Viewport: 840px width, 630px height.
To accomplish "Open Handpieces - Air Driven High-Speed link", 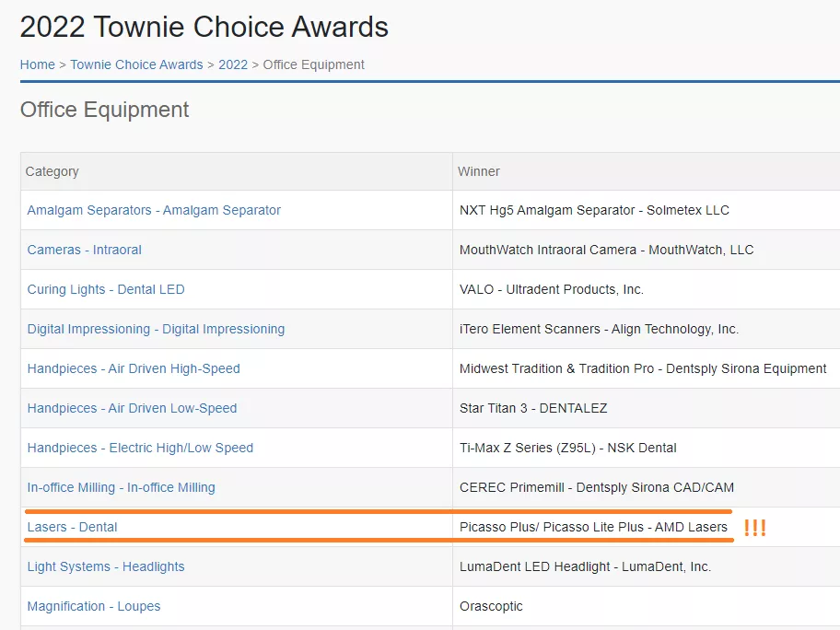I will click(x=134, y=368).
